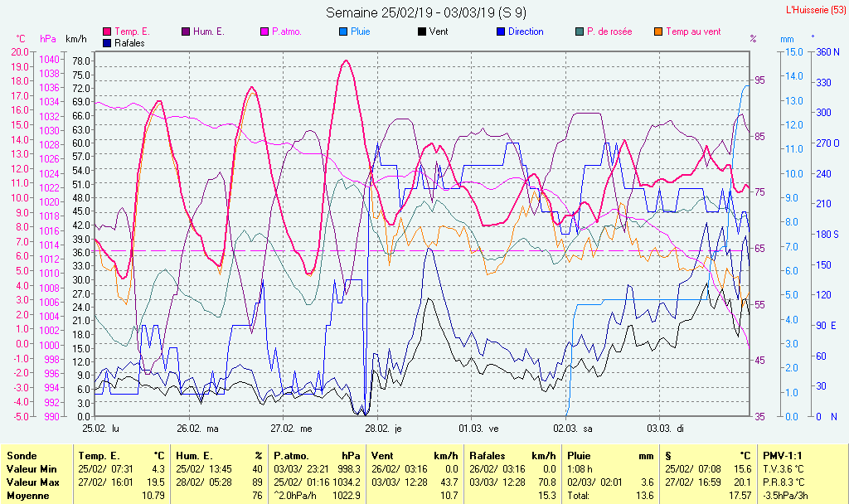Click the temperature max value 19.5

click(156, 482)
